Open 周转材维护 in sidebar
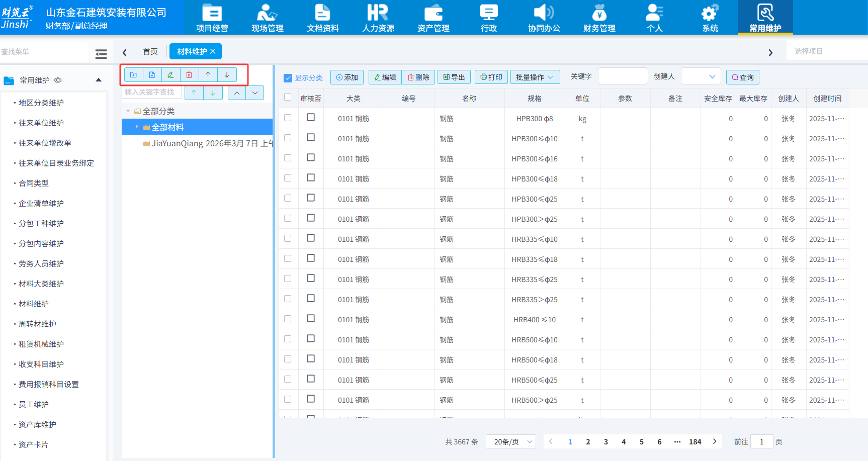The width and height of the screenshot is (868, 461). pyautogui.click(x=38, y=324)
